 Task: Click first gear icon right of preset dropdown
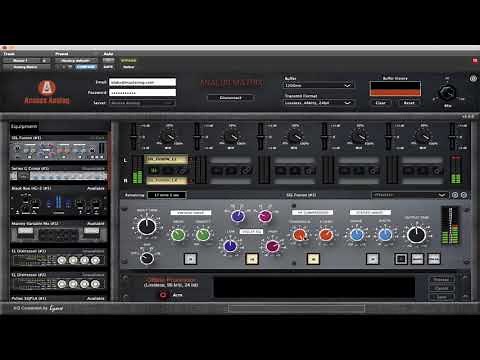pos(455,195)
